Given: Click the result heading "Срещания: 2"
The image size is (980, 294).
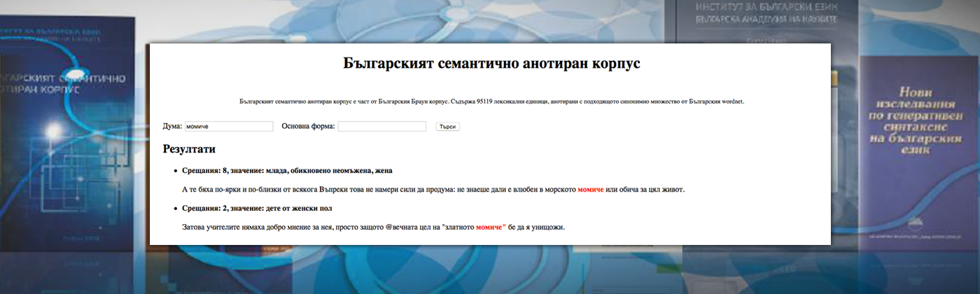Looking at the screenshot, I should (x=257, y=208).
